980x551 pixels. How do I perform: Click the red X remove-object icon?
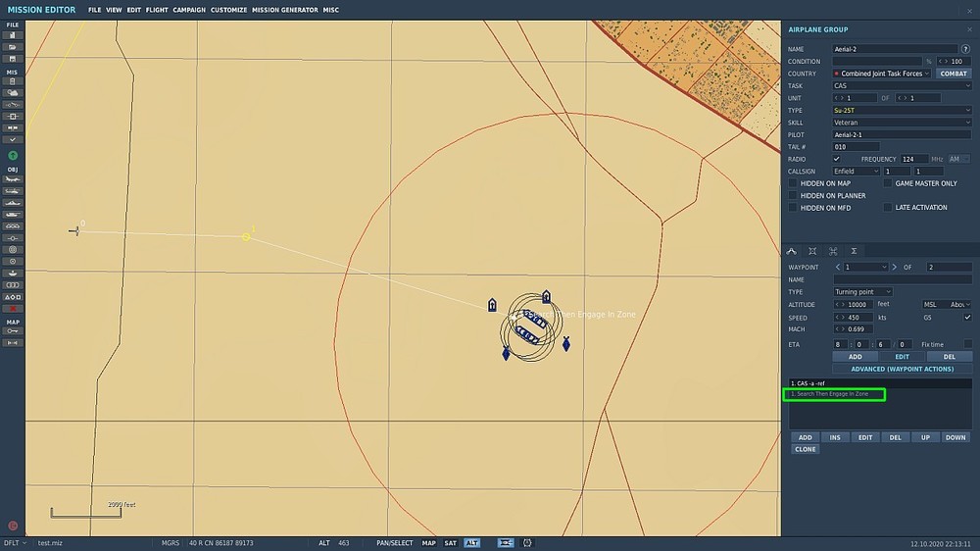point(12,309)
